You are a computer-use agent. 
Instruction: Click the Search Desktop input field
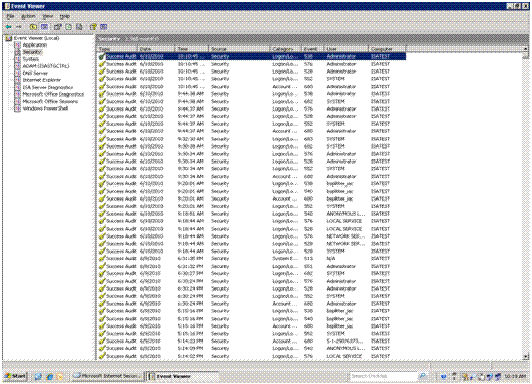tap(383, 376)
